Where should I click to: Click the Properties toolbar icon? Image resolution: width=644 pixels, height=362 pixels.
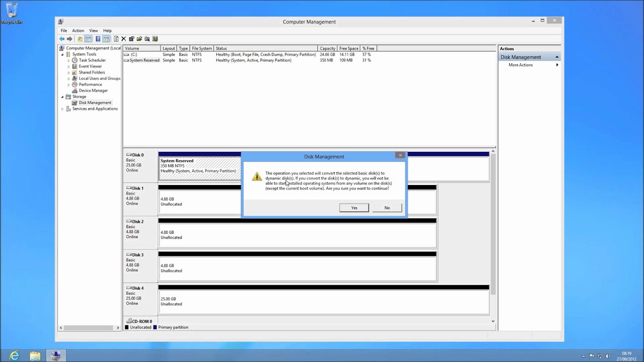tap(131, 39)
